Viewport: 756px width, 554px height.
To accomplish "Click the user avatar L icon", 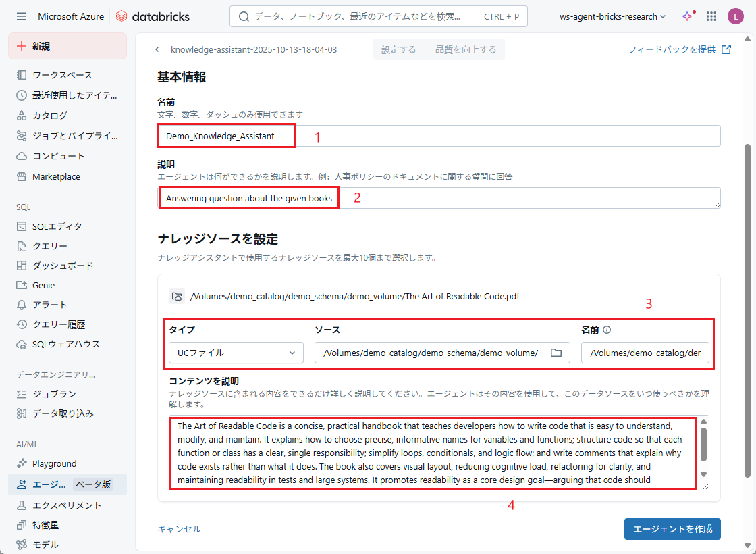I will tap(735, 16).
